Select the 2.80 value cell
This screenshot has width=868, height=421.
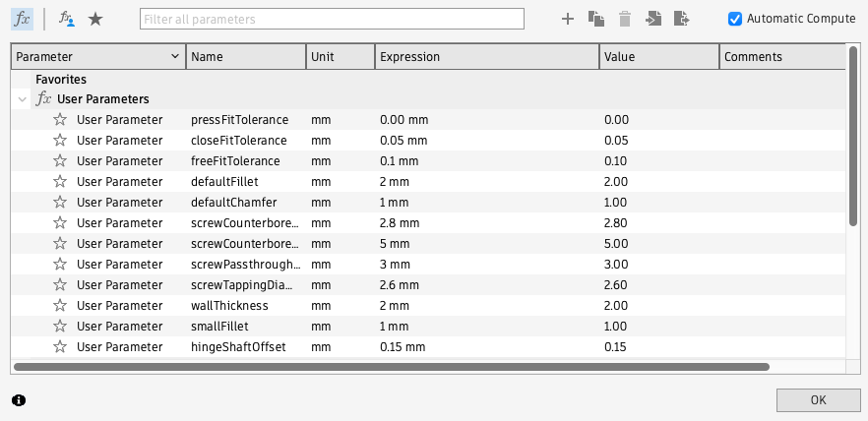tap(659, 223)
